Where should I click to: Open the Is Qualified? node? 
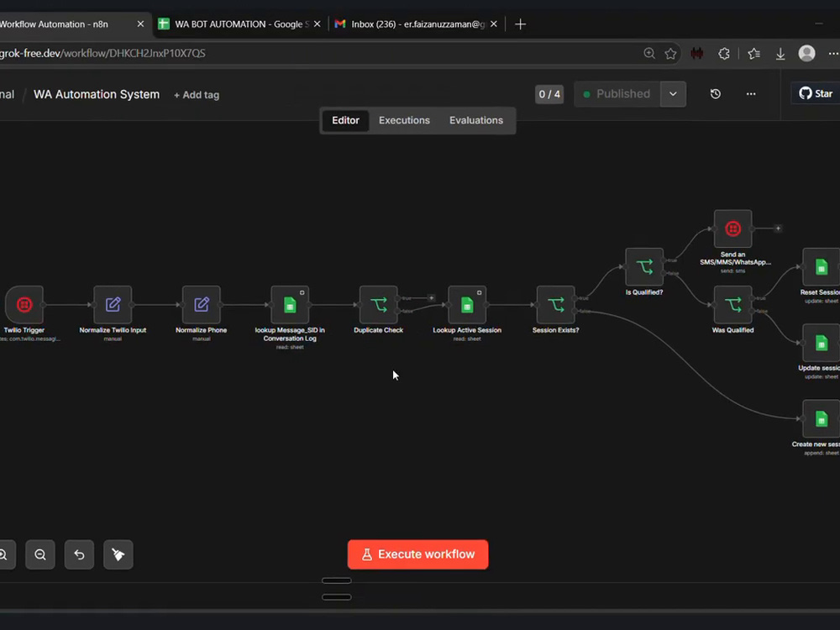tap(644, 267)
